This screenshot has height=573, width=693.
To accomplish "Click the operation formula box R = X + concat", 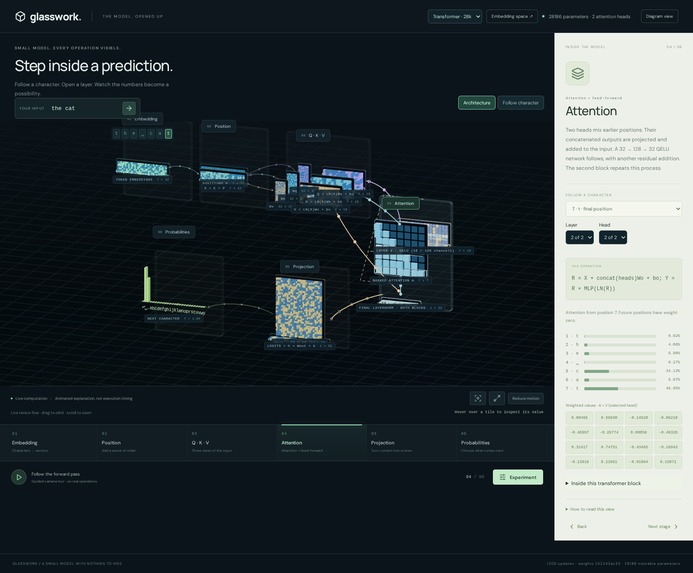I will [x=624, y=279].
